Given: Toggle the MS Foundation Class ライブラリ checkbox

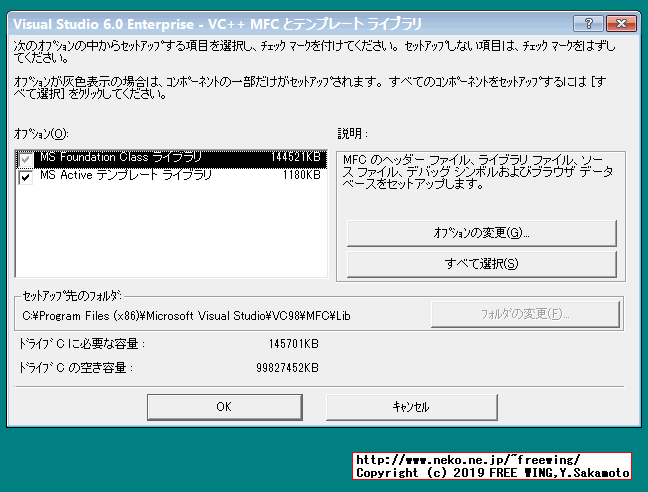Looking at the screenshot, I should pos(26,159).
